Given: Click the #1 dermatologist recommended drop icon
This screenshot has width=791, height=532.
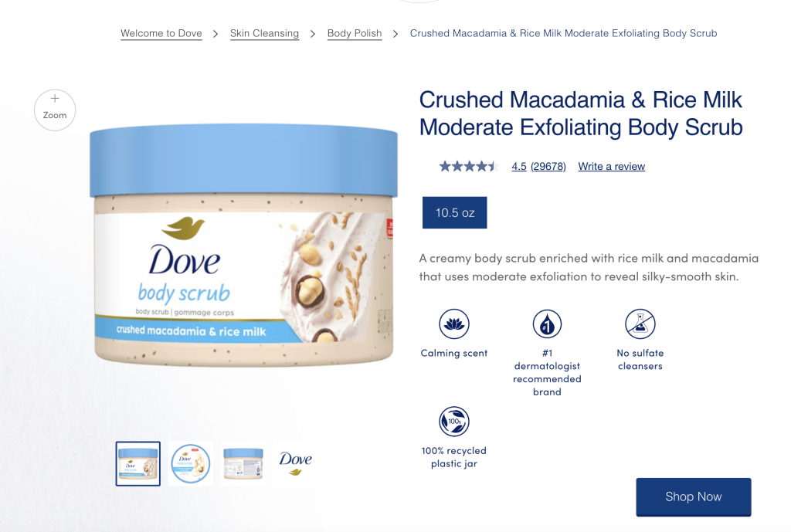Looking at the screenshot, I should 547,324.
